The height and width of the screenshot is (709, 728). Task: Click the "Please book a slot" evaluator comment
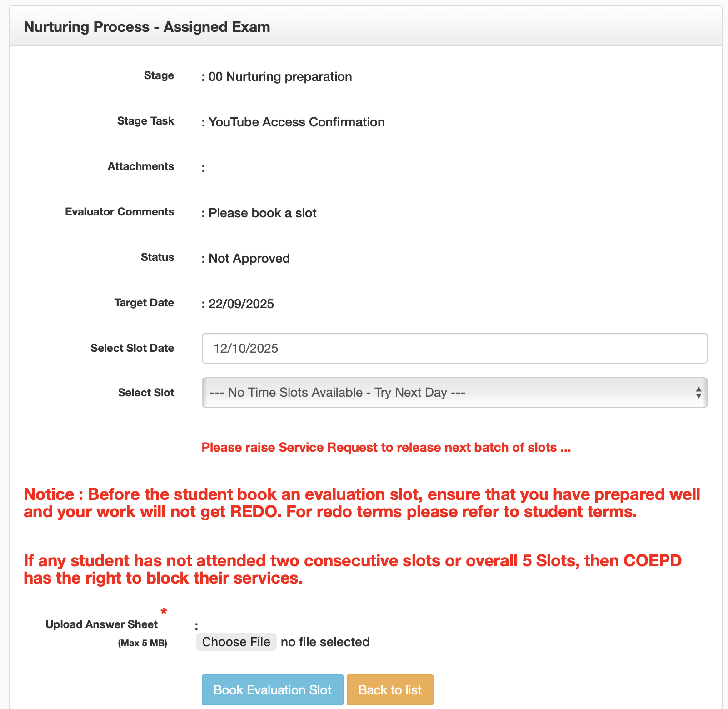(x=262, y=213)
